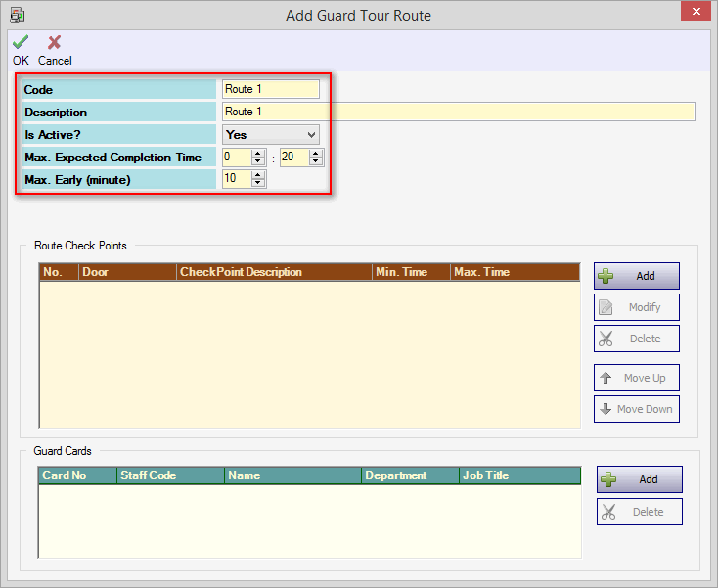Image resolution: width=718 pixels, height=588 pixels.
Task: Decrease the Max. Early minute value
Action: pyautogui.click(x=258, y=184)
